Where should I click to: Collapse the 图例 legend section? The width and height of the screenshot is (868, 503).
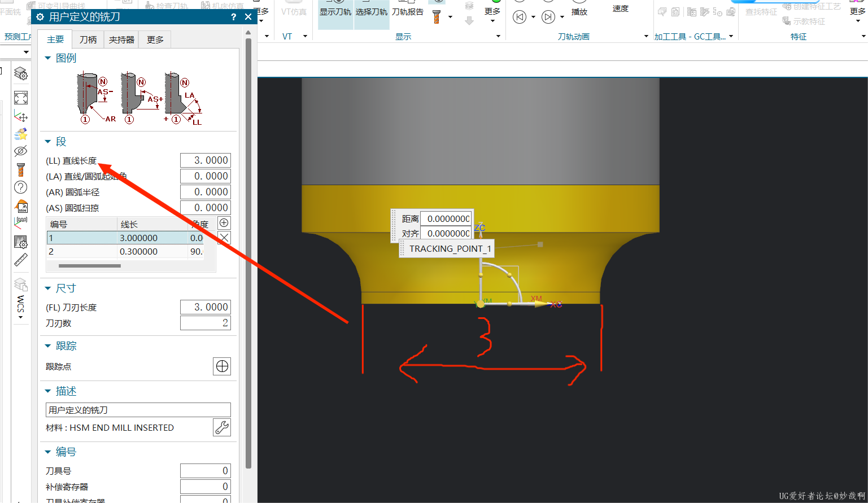48,58
